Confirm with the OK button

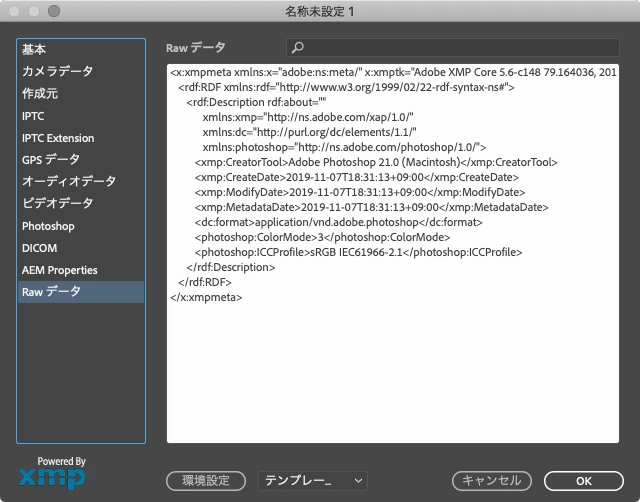584,481
